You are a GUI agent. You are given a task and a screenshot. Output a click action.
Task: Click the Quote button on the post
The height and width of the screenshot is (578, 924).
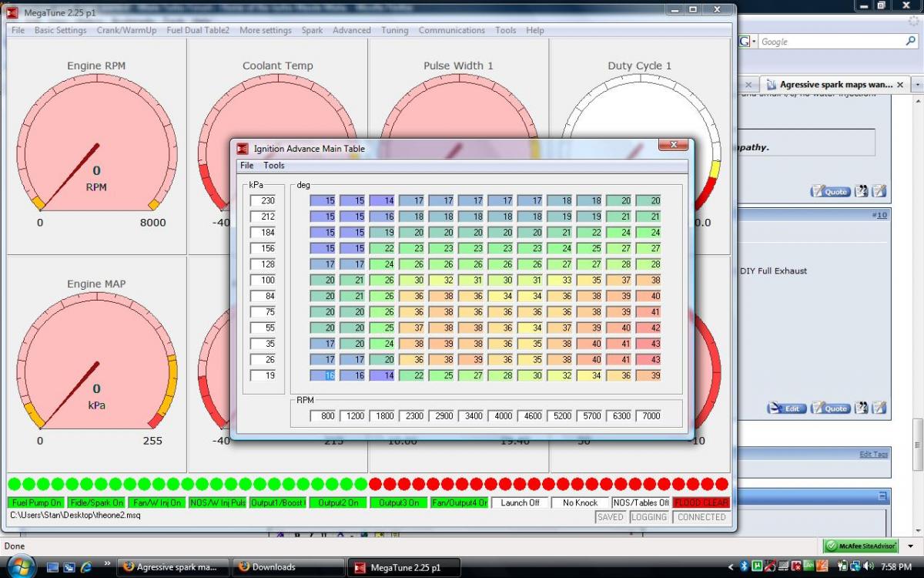point(829,191)
